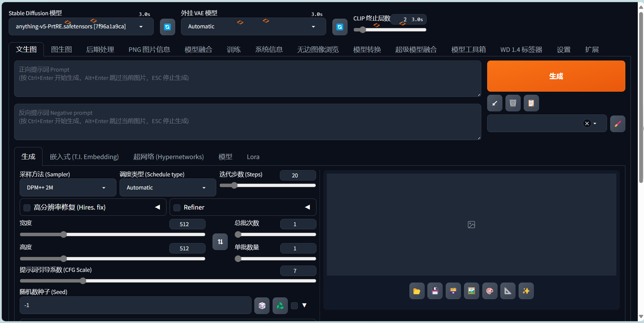
Task: Click the sparkle upscale icon
Action: click(526, 291)
